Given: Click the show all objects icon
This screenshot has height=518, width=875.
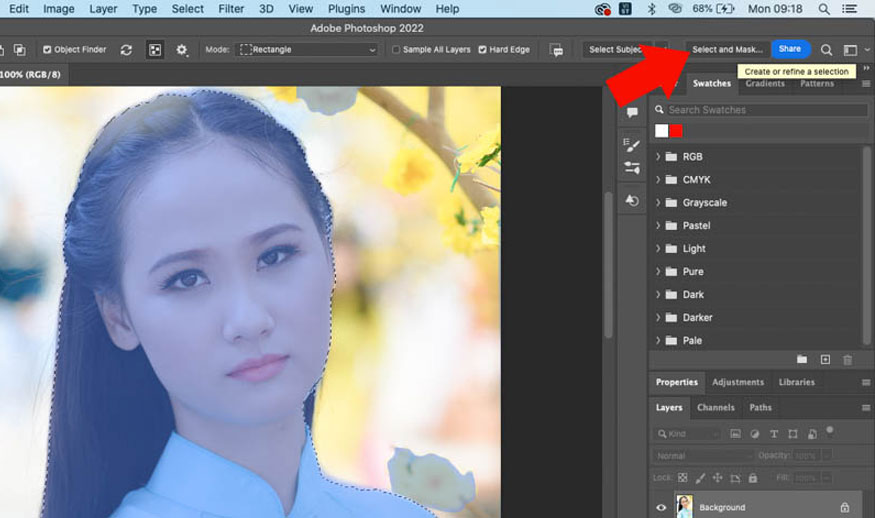Looking at the screenshot, I should pyautogui.click(x=155, y=50).
